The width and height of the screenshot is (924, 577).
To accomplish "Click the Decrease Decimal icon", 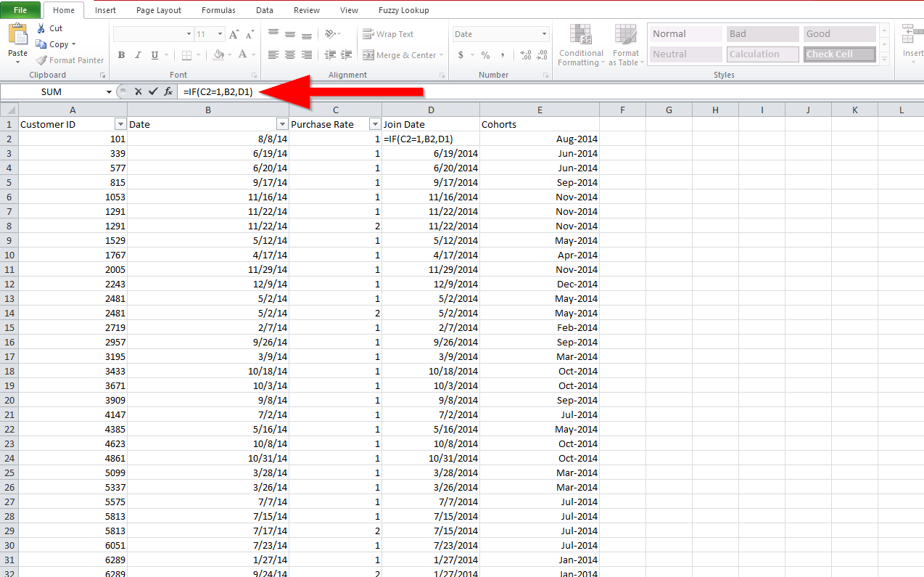I will (543, 55).
